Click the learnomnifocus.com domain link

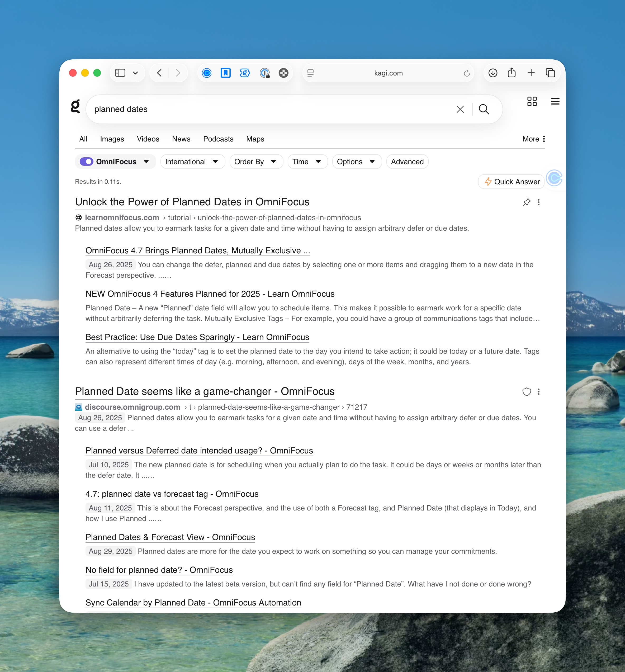[122, 217]
